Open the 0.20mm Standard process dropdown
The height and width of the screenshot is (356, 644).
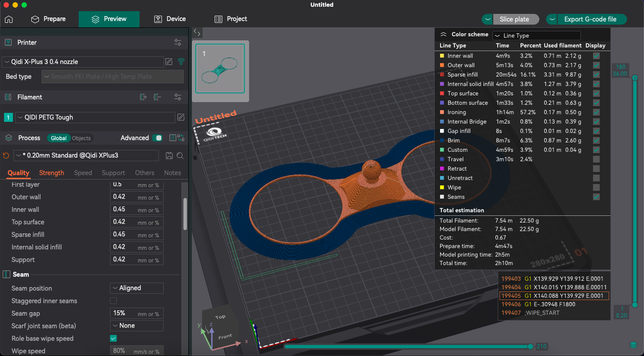click(86, 156)
